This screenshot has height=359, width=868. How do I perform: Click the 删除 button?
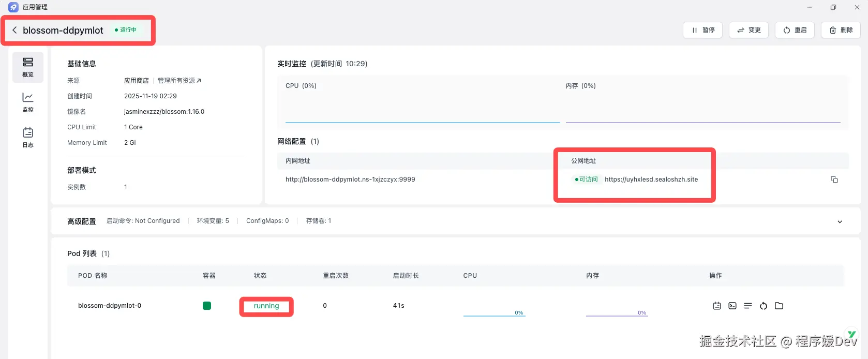tap(841, 30)
